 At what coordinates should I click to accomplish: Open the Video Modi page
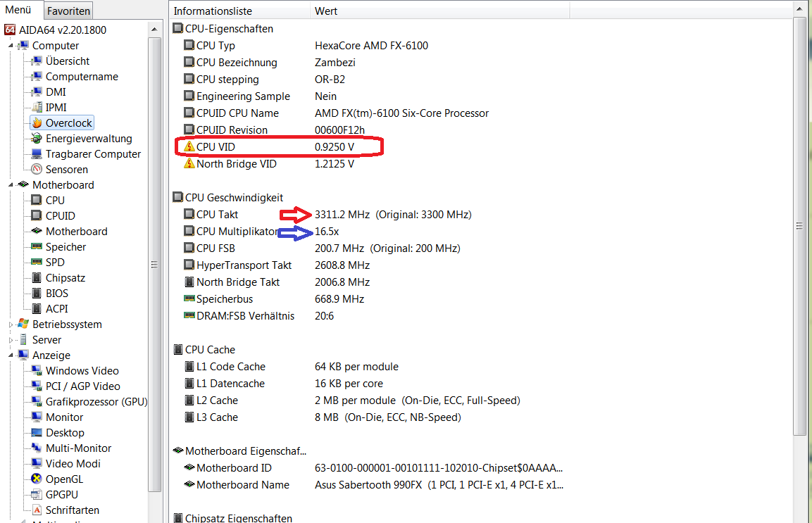point(73,463)
